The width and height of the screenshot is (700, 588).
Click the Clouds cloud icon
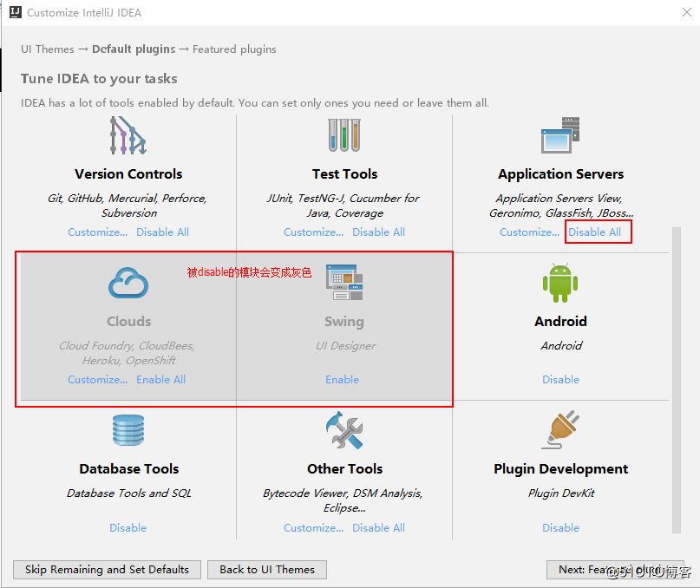tap(128, 283)
